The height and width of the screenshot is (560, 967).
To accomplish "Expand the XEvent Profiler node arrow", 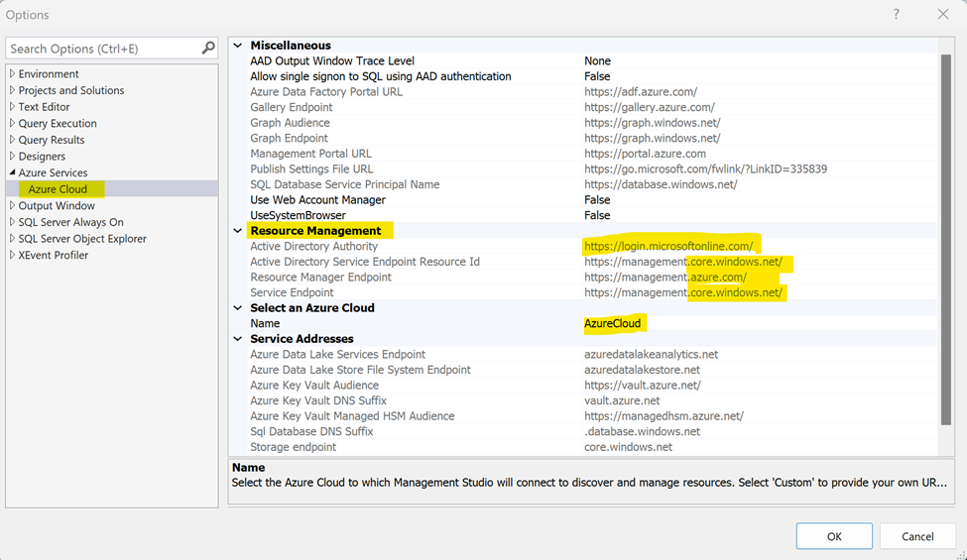I will point(12,255).
